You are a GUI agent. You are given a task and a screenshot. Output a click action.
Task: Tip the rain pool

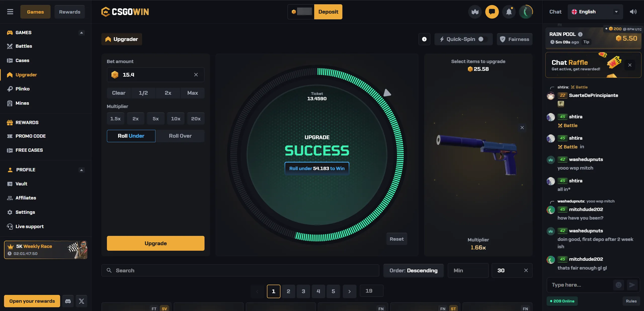tap(586, 42)
